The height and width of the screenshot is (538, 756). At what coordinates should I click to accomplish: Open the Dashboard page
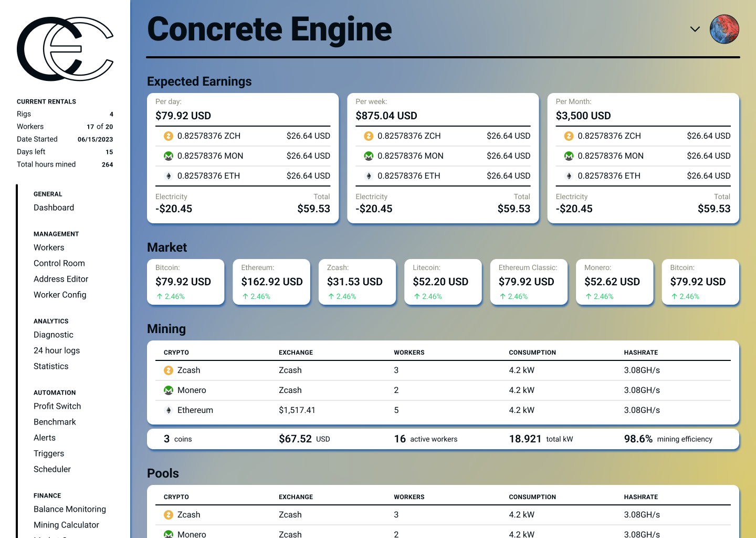click(x=54, y=208)
